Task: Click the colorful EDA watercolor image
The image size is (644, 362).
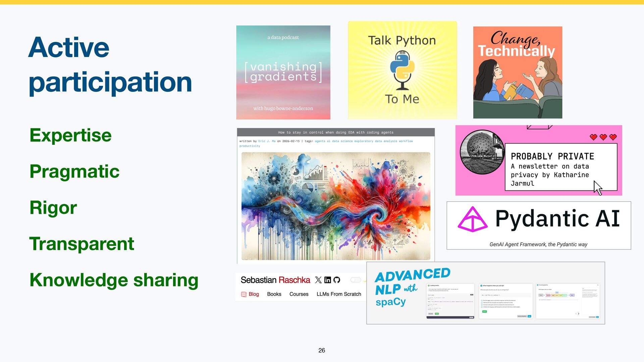Action: coord(336,206)
